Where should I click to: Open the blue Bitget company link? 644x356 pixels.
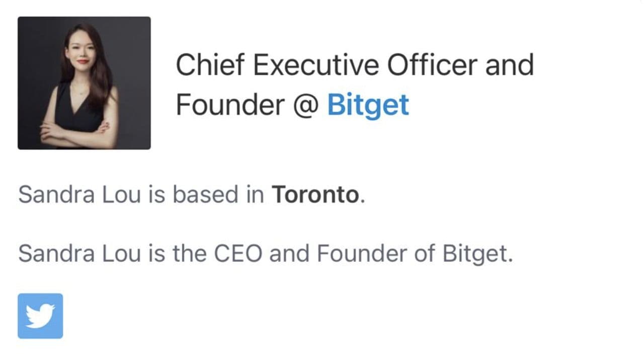[368, 105]
